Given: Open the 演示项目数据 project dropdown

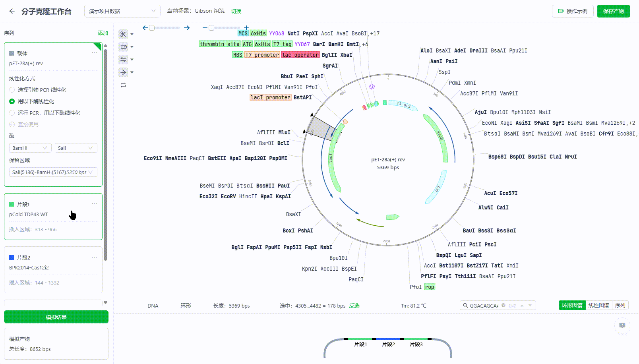Looking at the screenshot, I should coord(122,11).
